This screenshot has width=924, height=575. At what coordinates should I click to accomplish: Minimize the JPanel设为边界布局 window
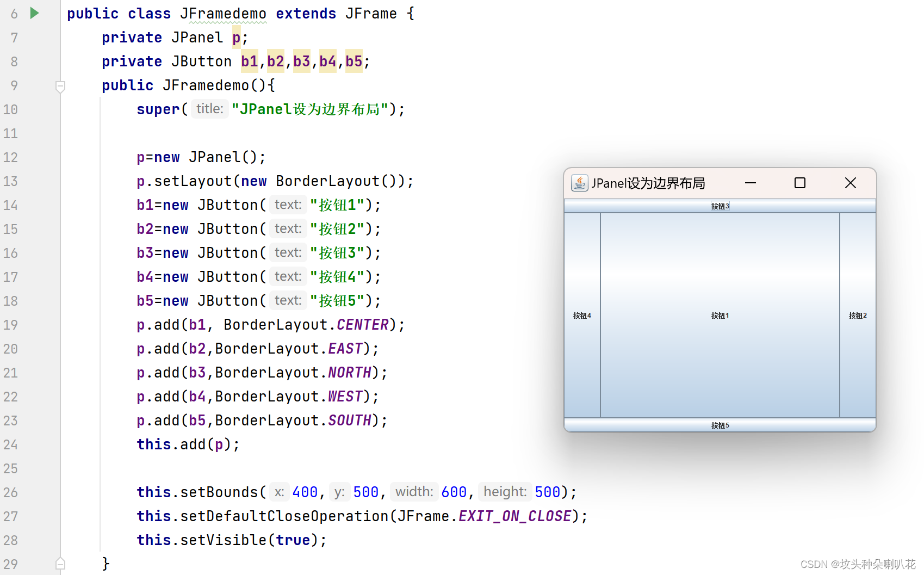click(x=751, y=183)
